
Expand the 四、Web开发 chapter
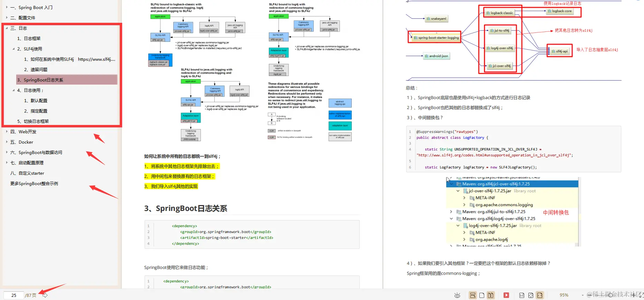7,132
